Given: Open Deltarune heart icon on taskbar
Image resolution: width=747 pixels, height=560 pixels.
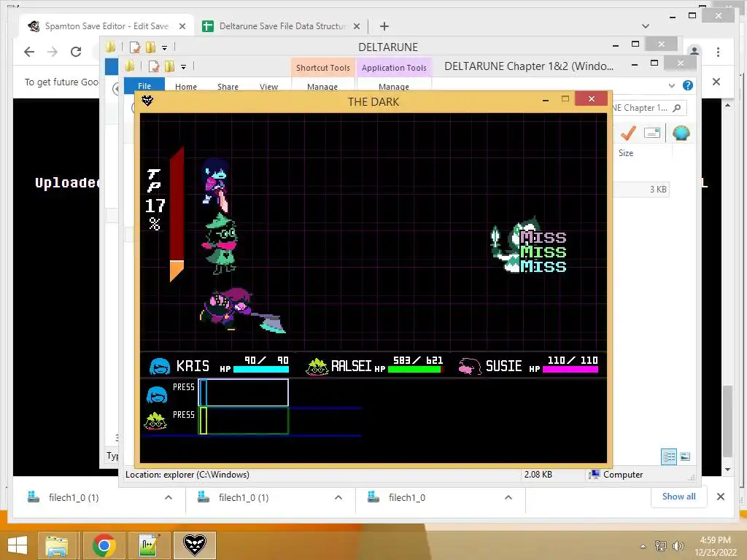Looking at the screenshot, I should (x=194, y=545).
